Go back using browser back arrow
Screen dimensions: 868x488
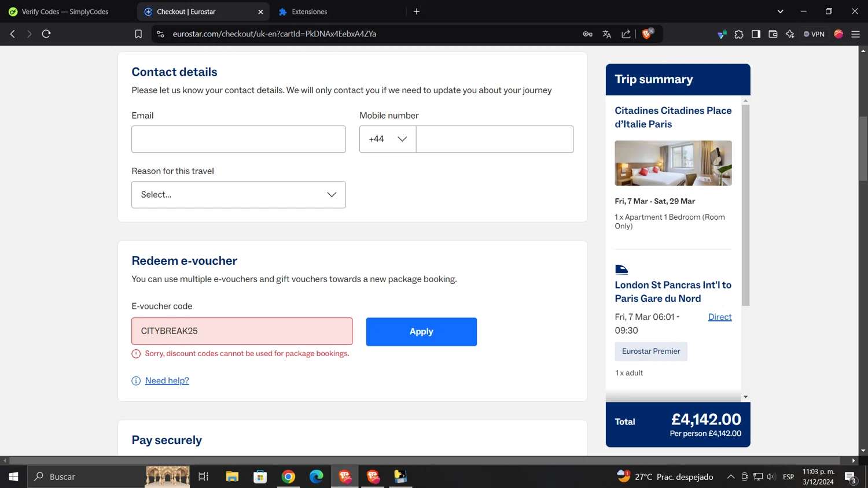pos(12,34)
